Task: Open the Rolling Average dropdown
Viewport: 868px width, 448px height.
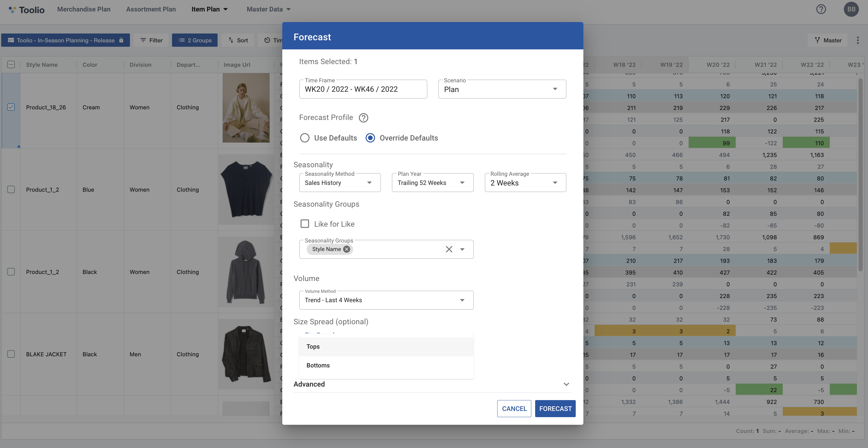Action: pos(525,183)
